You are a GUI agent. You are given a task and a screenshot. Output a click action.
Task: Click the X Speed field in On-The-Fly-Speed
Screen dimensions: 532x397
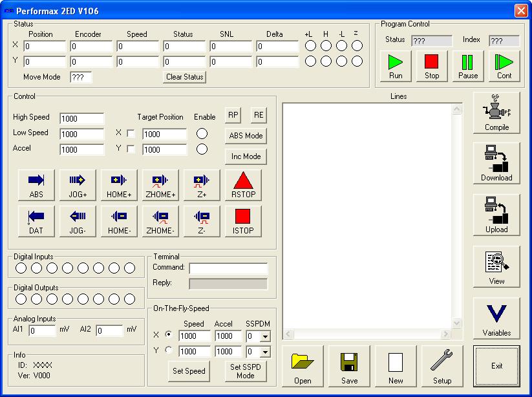coord(195,336)
